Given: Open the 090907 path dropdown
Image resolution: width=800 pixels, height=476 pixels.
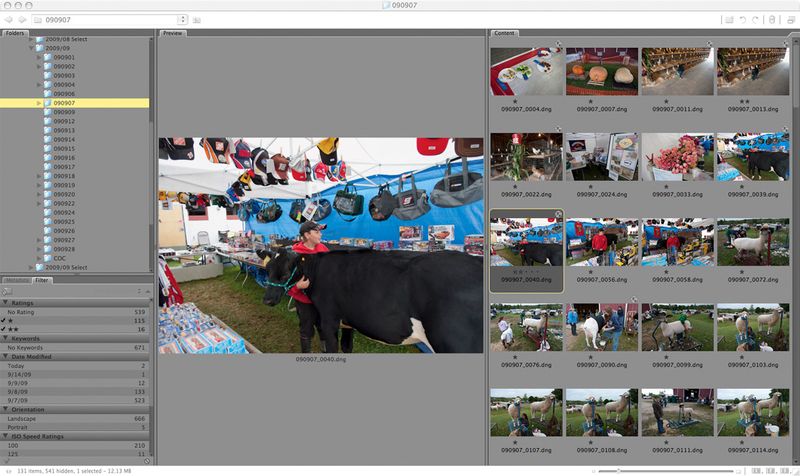Looking at the screenshot, I should [182, 19].
